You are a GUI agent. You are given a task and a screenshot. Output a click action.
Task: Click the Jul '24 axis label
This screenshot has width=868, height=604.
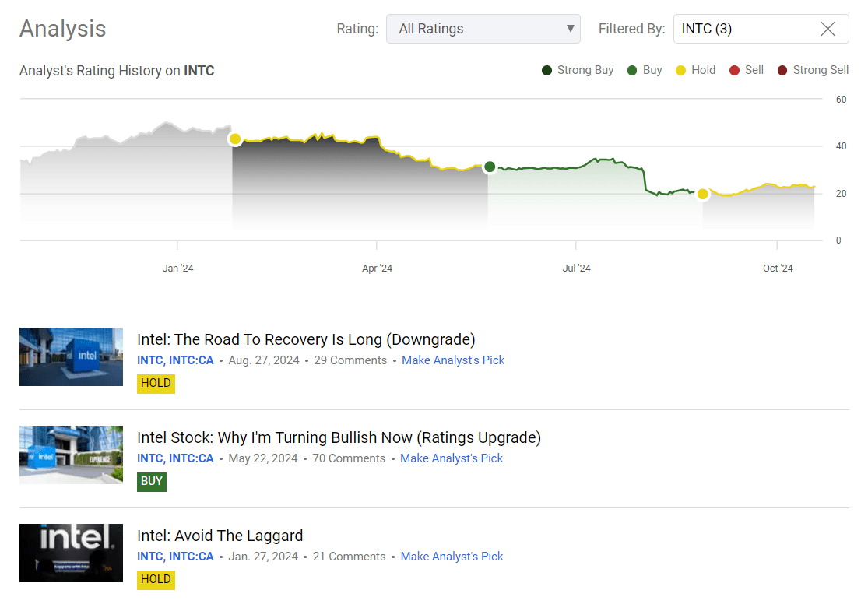point(576,268)
